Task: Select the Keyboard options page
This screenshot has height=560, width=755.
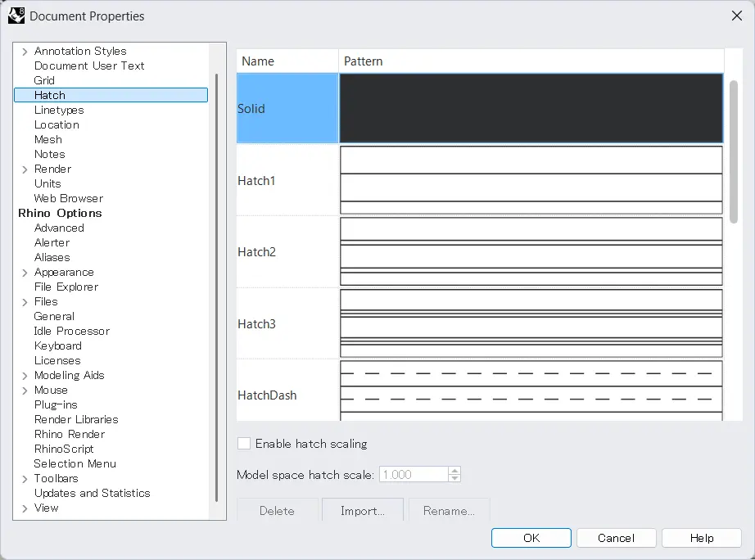Action: tap(57, 345)
